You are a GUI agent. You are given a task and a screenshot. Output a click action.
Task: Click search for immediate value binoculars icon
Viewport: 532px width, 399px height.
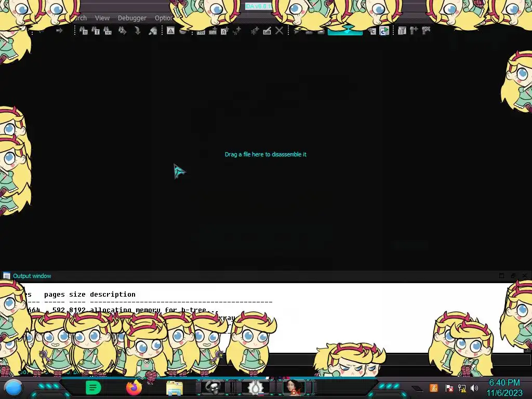click(84, 31)
